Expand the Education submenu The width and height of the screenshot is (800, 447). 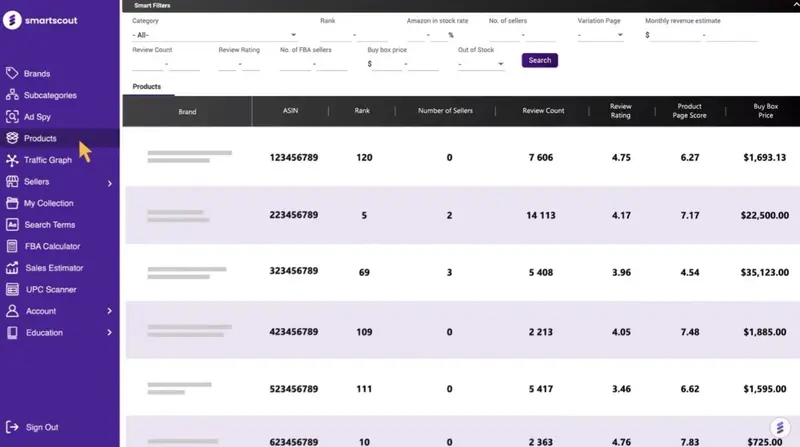pos(109,333)
